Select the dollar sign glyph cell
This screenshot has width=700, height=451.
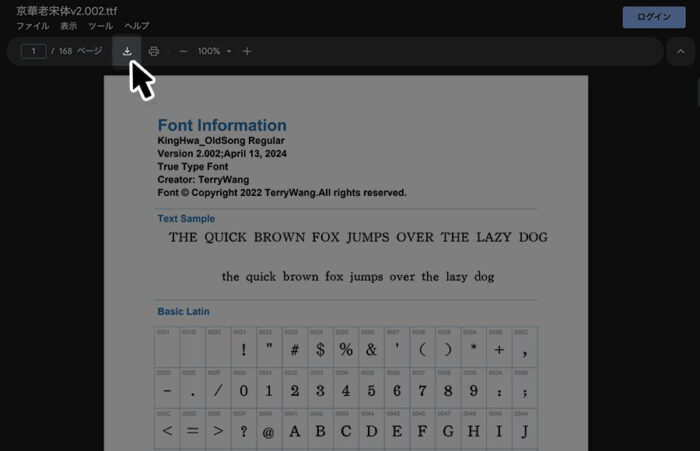click(320, 349)
